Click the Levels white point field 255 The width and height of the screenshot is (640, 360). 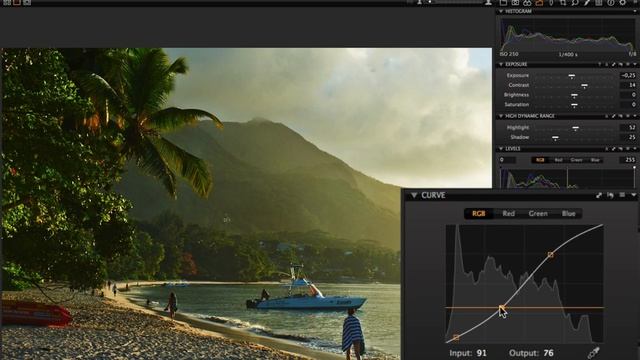click(x=628, y=160)
